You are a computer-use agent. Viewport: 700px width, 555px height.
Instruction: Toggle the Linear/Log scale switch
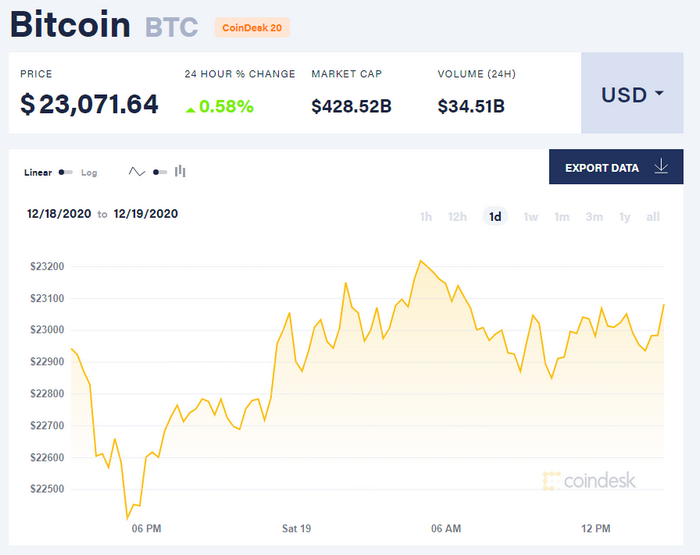[x=66, y=173]
